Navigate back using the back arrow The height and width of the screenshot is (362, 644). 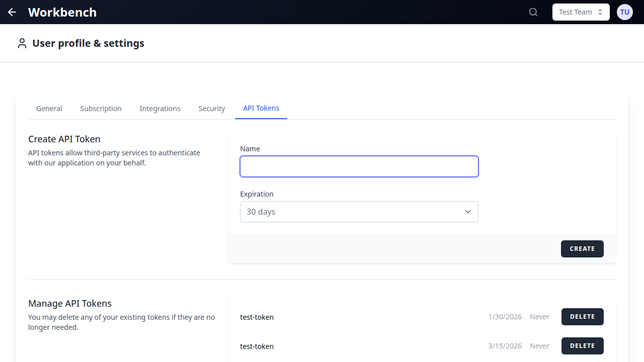(x=12, y=12)
